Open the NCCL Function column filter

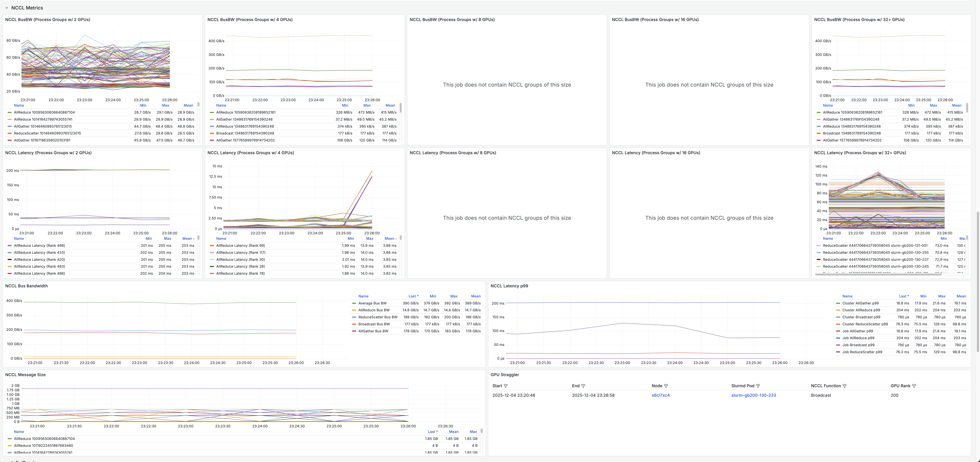click(x=845, y=386)
